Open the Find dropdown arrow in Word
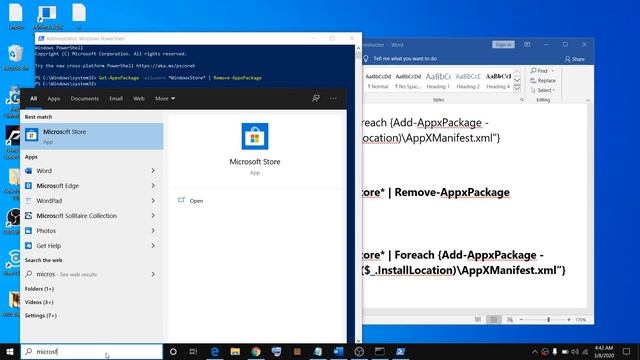The width and height of the screenshot is (640, 360). click(x=553, y=71)
